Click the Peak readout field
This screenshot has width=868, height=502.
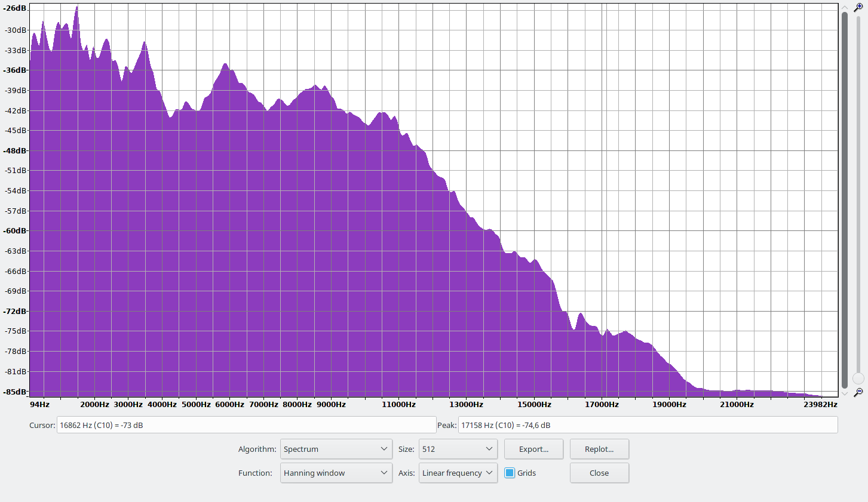[x=648, y=425]
